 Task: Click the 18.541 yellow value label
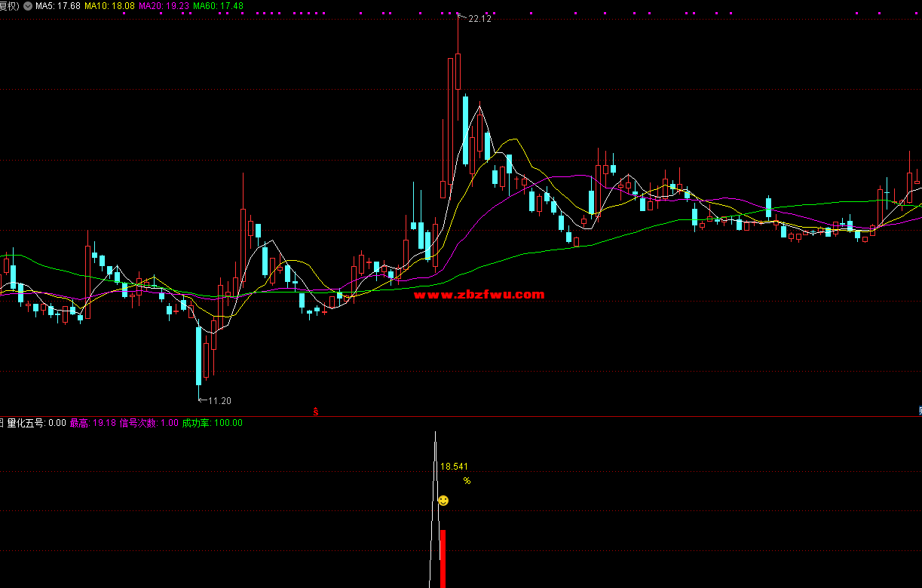pos(454,467)
